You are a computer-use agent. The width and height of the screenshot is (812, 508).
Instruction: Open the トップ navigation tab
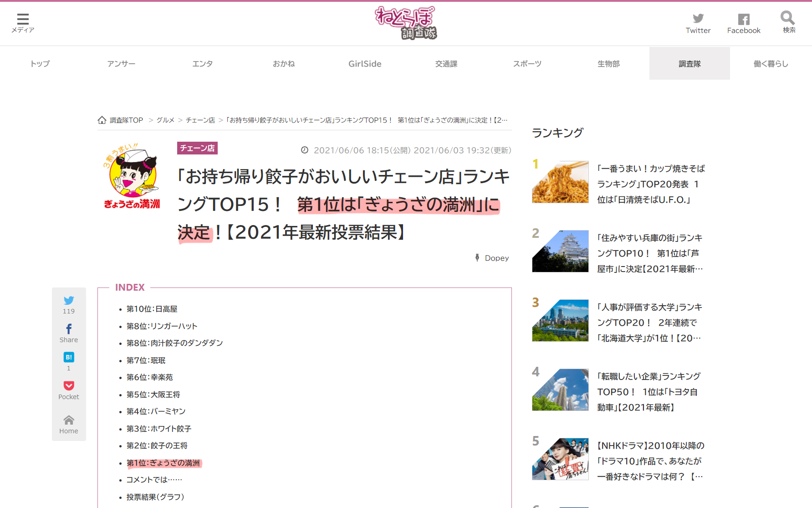[x=40, y=64]
